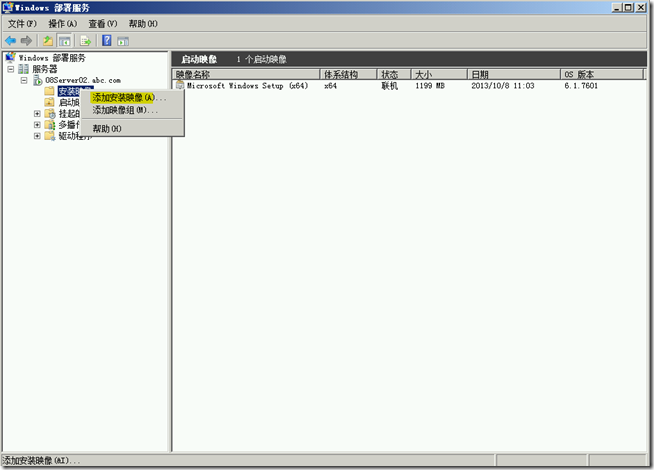Toggle the Show/Hide action pane toolbar icon
Screen dimensions: 654x470
(123, 41)
